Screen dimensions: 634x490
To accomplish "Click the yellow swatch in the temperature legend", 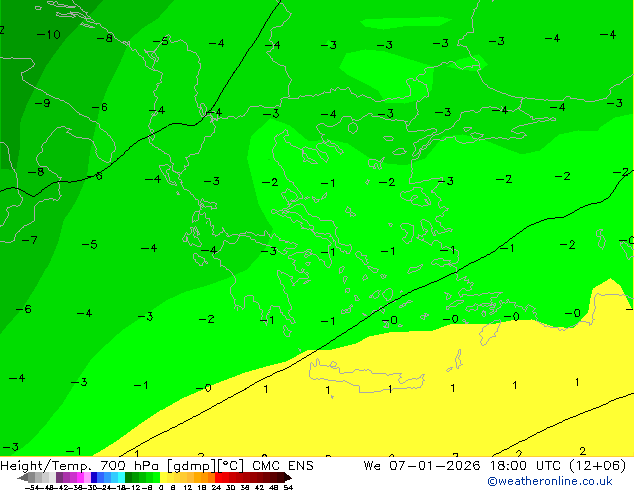I will [x=163, y=477].
